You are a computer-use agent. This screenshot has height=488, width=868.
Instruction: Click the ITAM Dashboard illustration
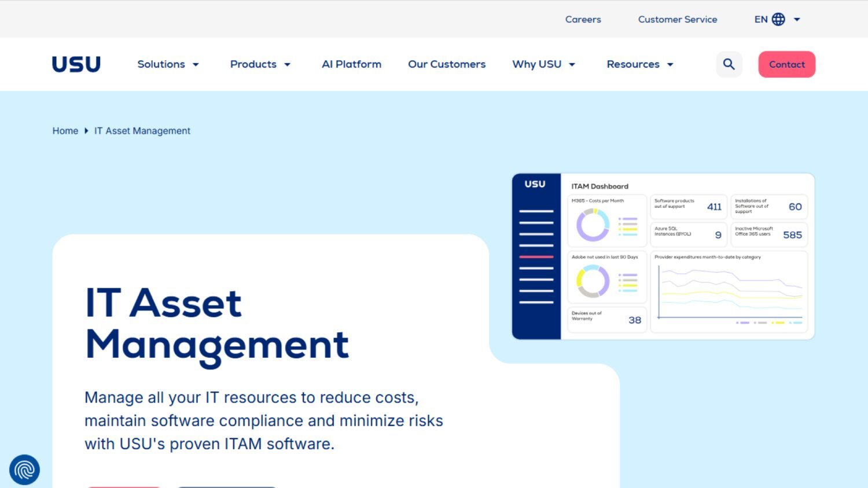[663, 256]
